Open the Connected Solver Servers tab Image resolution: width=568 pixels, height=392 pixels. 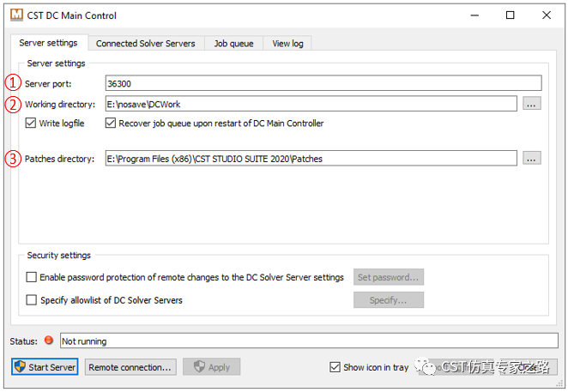click(x=146, y=44)
